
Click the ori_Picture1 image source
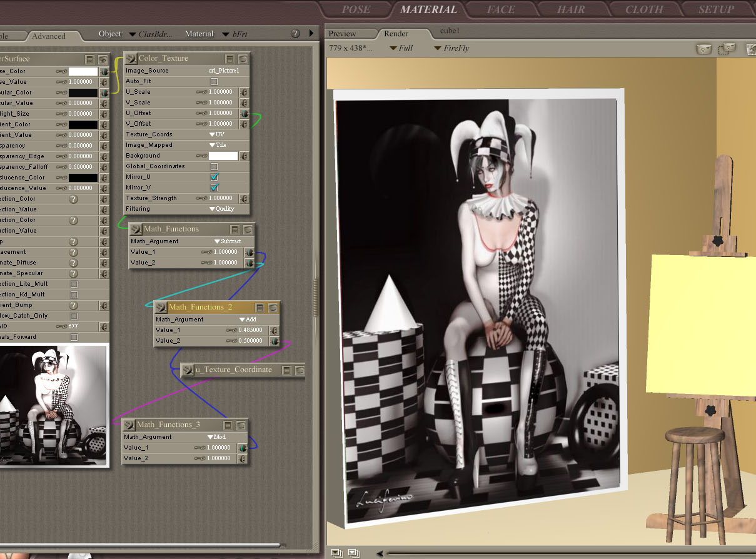pos(223,71)
